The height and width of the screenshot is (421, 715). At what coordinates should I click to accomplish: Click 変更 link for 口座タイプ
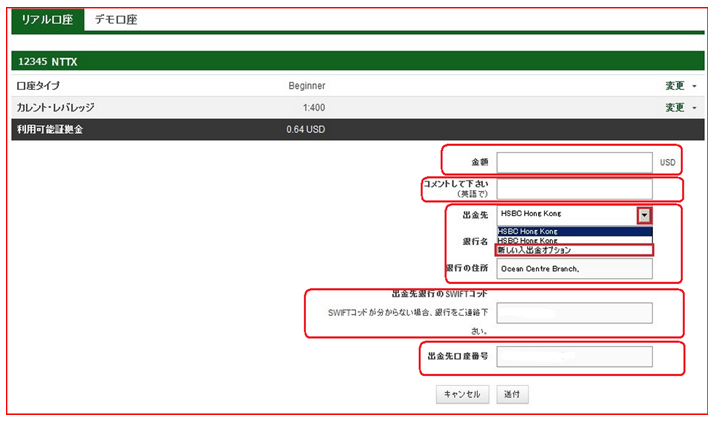point(675,86)
